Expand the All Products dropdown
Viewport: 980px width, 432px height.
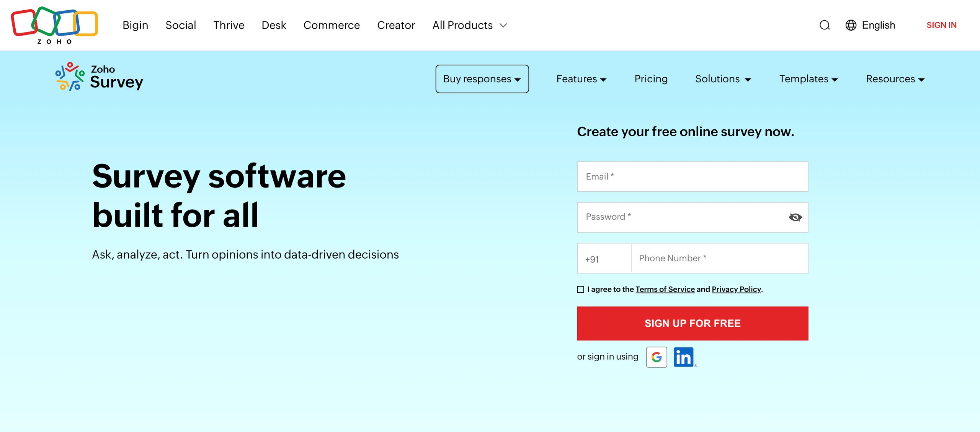tap(470, 25)
